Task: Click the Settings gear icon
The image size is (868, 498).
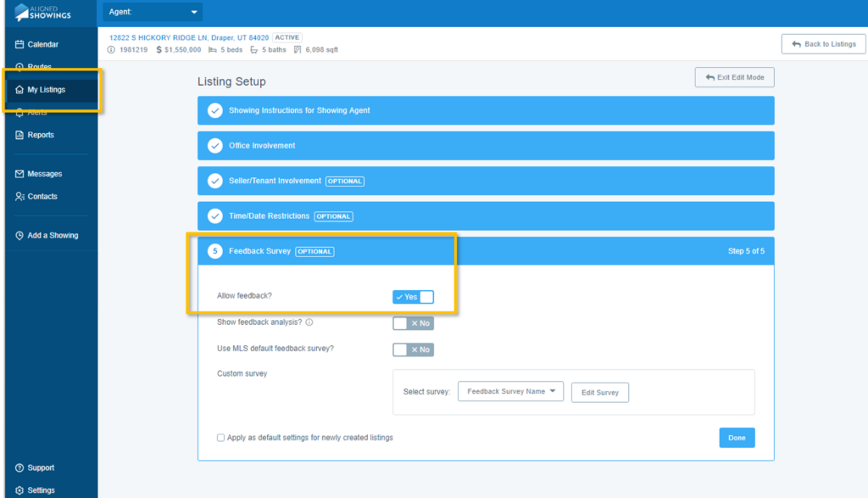Action: point(19,490)
